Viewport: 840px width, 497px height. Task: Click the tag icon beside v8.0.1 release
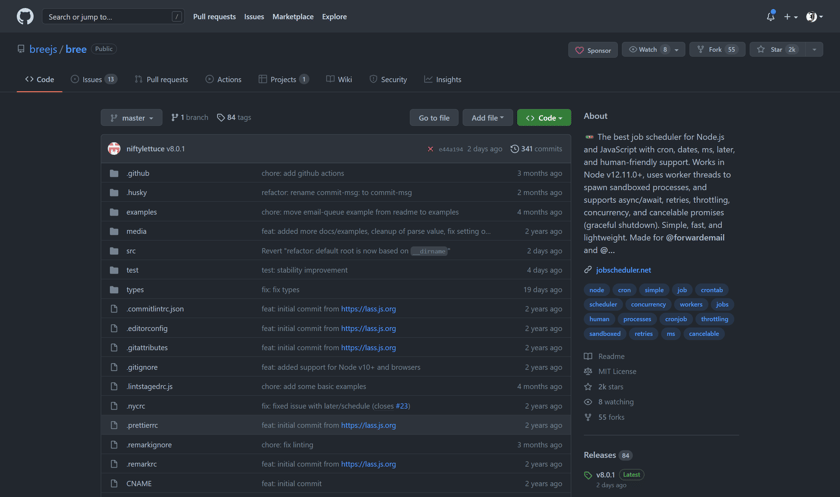588,475
